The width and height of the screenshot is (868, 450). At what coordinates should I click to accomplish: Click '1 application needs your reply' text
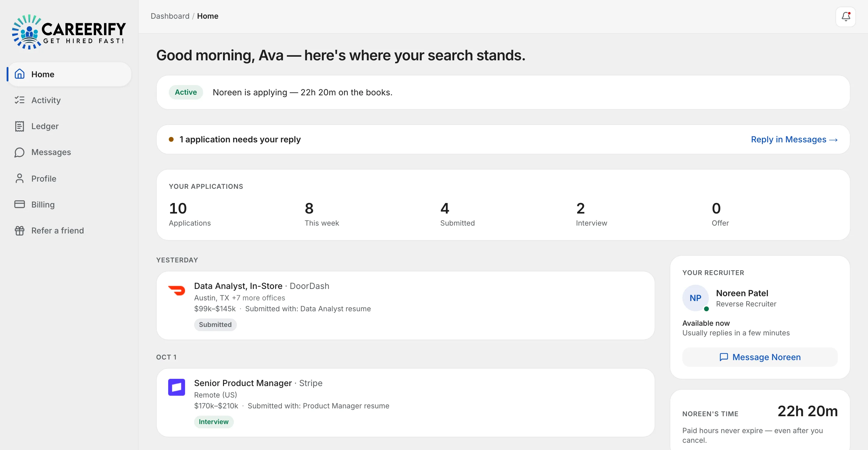[240, 139]
